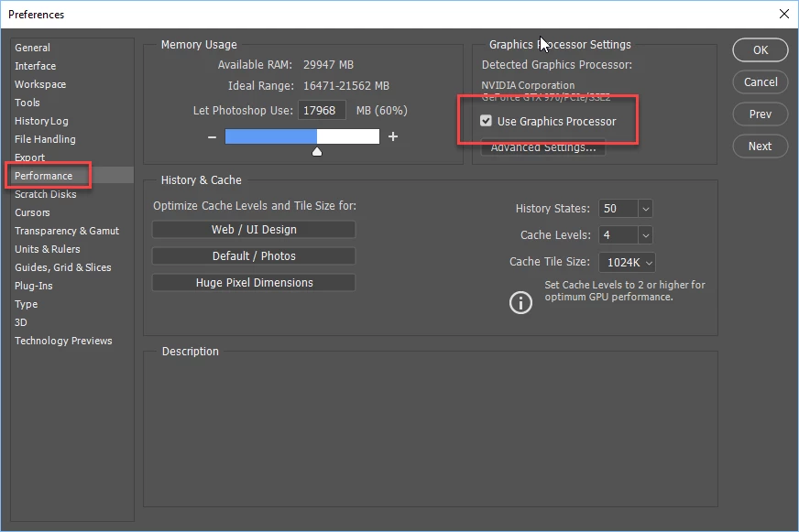
Task: Expand the Cache Tile Size dropdown
Action: tap(627, 262)
